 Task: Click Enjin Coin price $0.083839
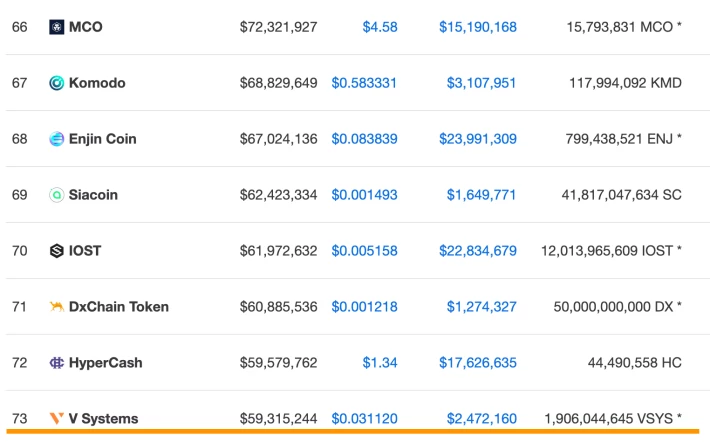(x=365, y=139)
